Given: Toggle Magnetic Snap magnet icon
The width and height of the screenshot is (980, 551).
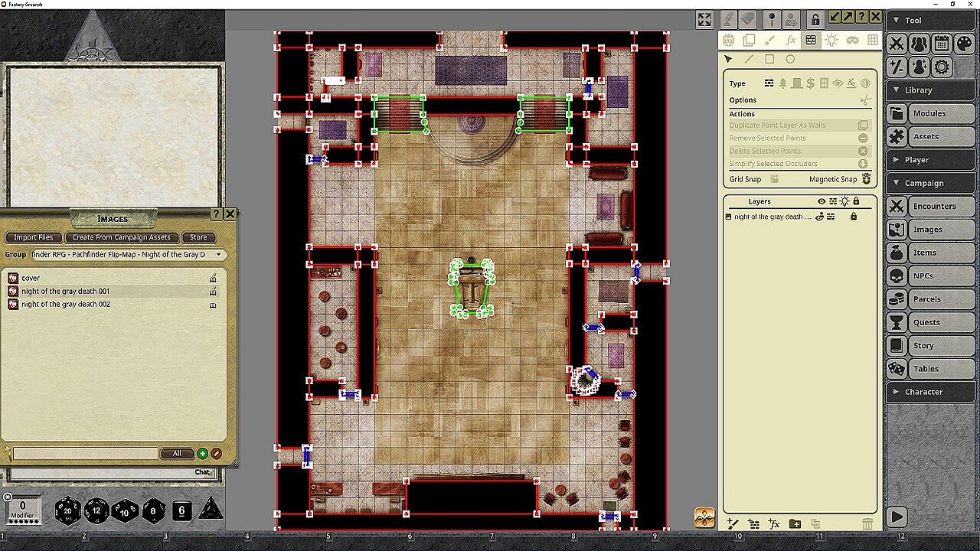Looking at the screenshot, I should pyautogui.click(x=867, y=179).
